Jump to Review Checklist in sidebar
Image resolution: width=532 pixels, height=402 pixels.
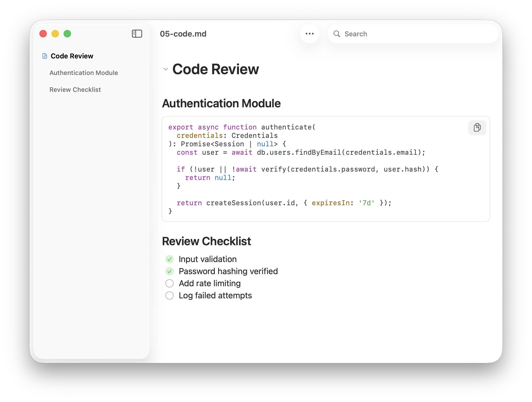point(75,90)
